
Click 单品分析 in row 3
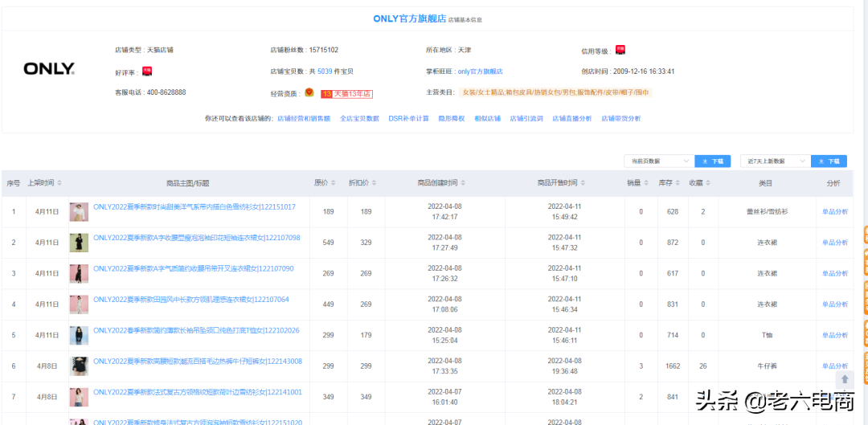[835, 273]
